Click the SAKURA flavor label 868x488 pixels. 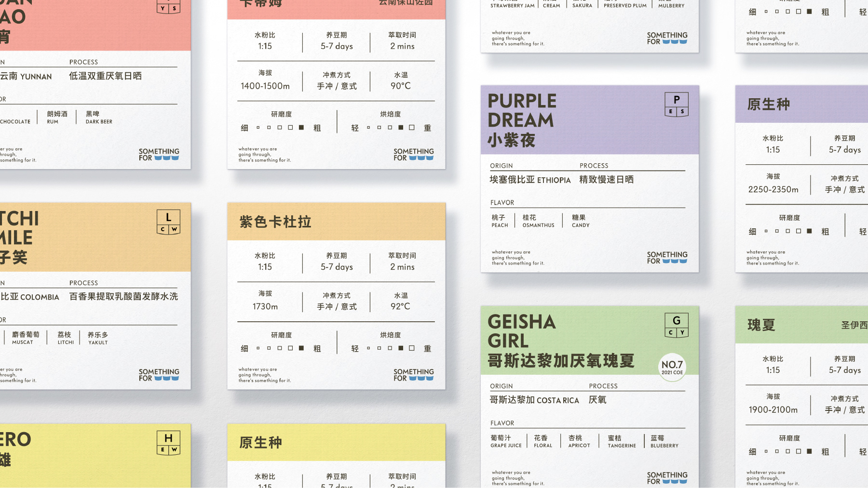[582, 6]
